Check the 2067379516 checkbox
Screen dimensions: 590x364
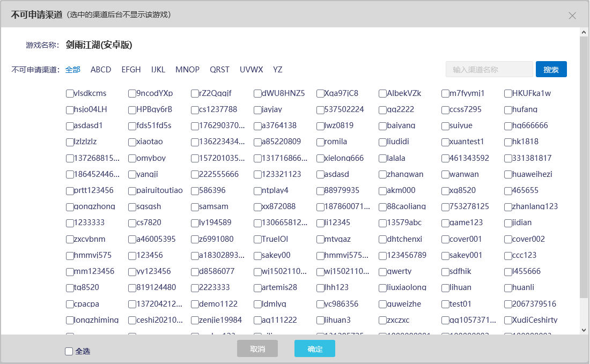[508, 304]
